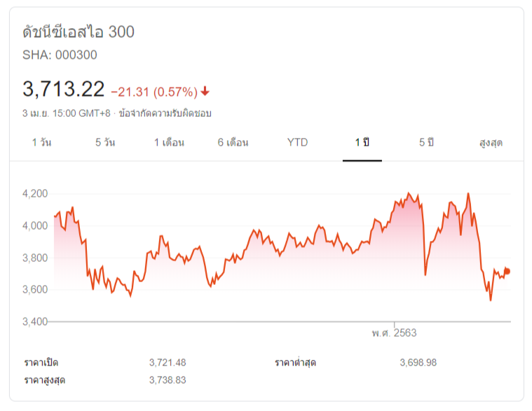
Task: Click the ราคาเปิด value 3,721.48
Action: click(168, 362)
